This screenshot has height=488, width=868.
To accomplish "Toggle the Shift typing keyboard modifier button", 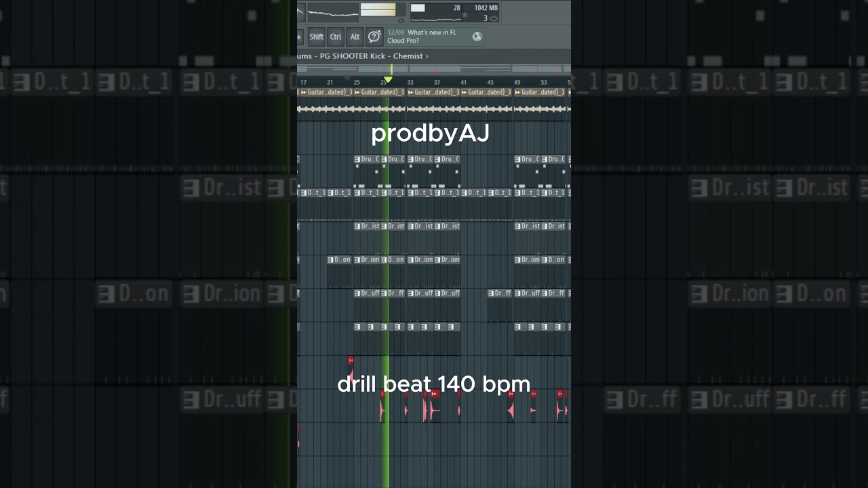I will coord(317,37).
